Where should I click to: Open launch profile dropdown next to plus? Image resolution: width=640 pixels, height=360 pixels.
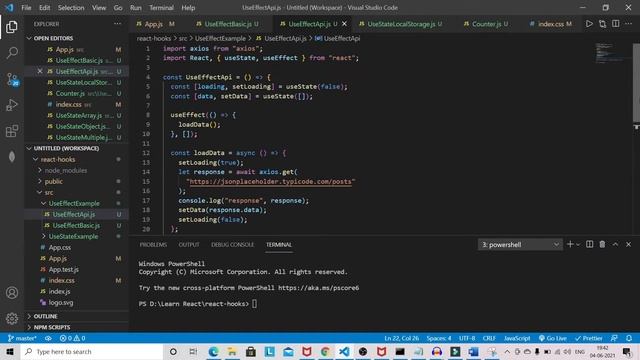tap(578, 244)
